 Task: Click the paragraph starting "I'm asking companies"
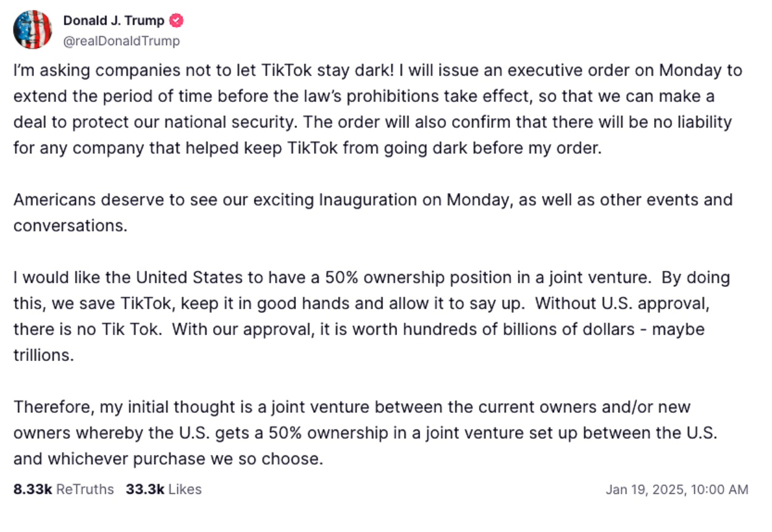378,109
